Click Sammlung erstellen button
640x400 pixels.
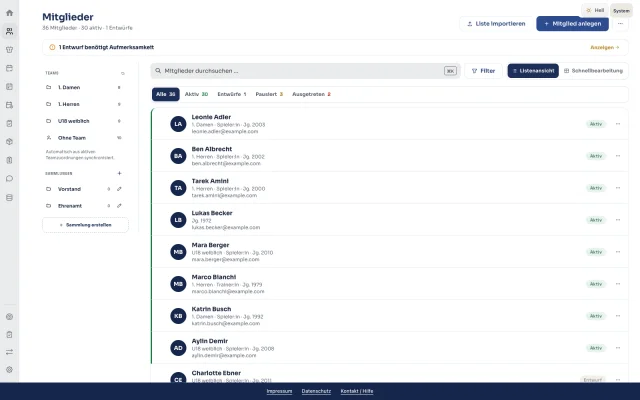(x=85, y=225)
